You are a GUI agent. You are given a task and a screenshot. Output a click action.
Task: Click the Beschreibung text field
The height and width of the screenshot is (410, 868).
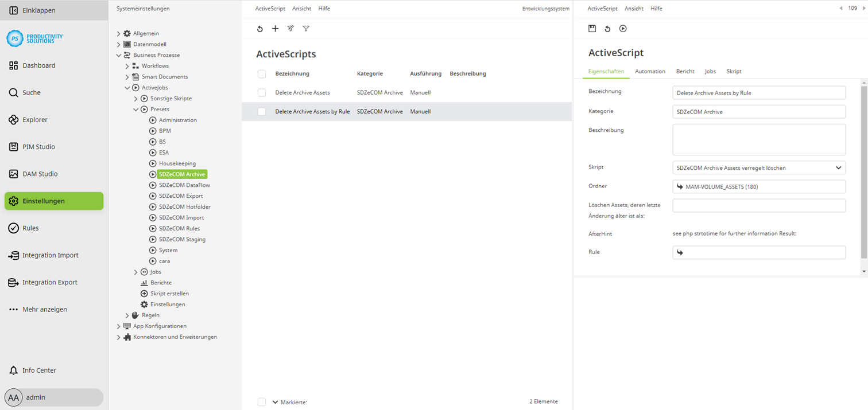coord(758,139)
